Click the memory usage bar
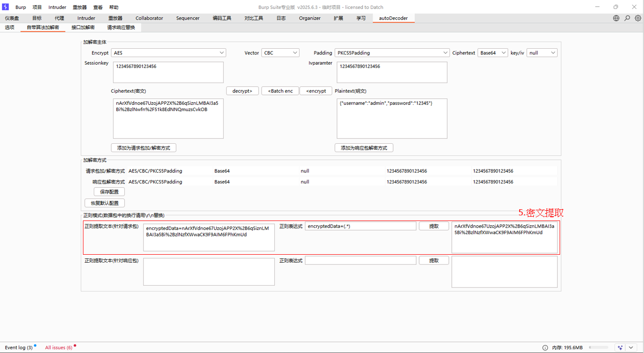The height and width of the screenshot is (353, 644). click(x=598, y=347)
